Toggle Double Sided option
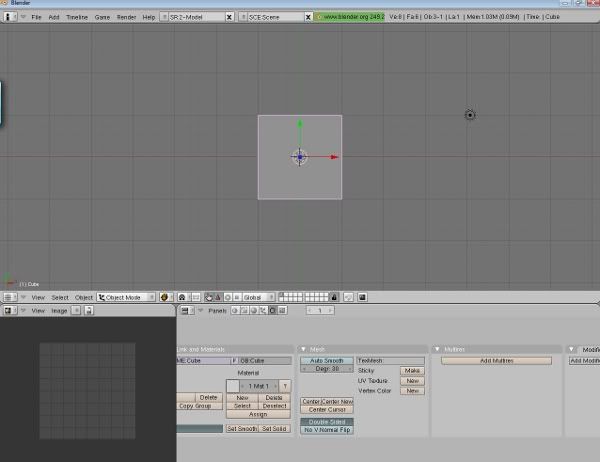This screenshot has width=600, height=462. [327, 422]
